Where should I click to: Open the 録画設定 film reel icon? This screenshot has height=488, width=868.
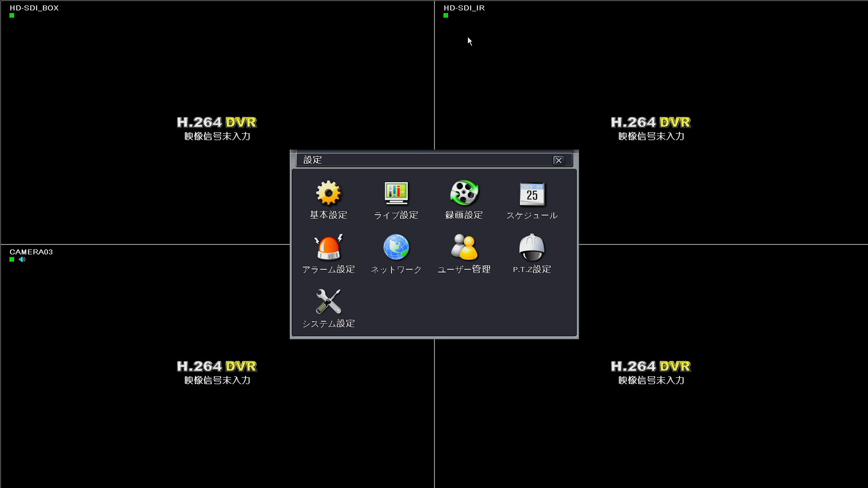464,193
